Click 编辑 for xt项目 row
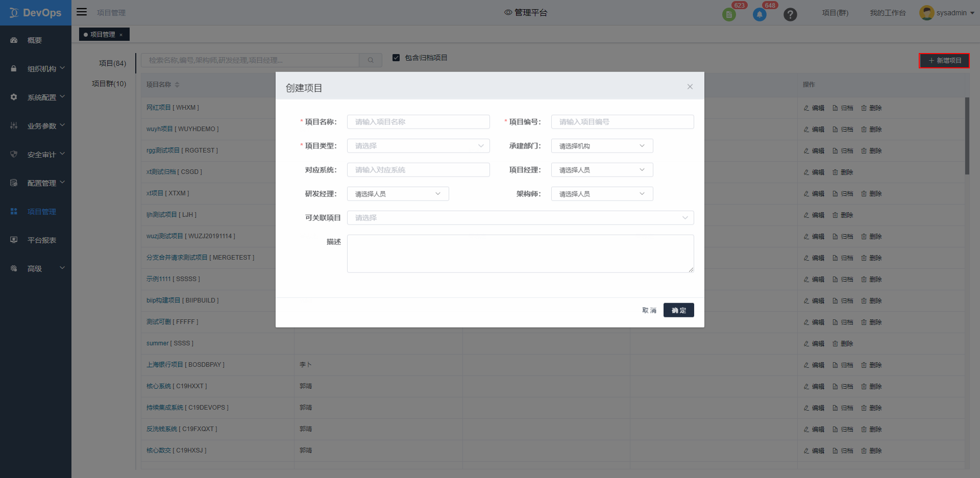Image resolution: width=980 pixels, height=478 pixels. (814, 194)
